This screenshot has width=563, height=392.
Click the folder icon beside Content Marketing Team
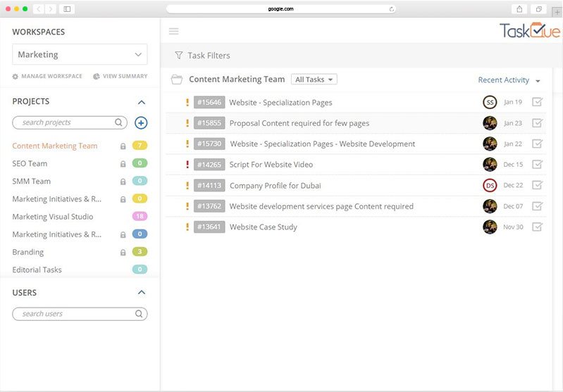pos(177,80)
